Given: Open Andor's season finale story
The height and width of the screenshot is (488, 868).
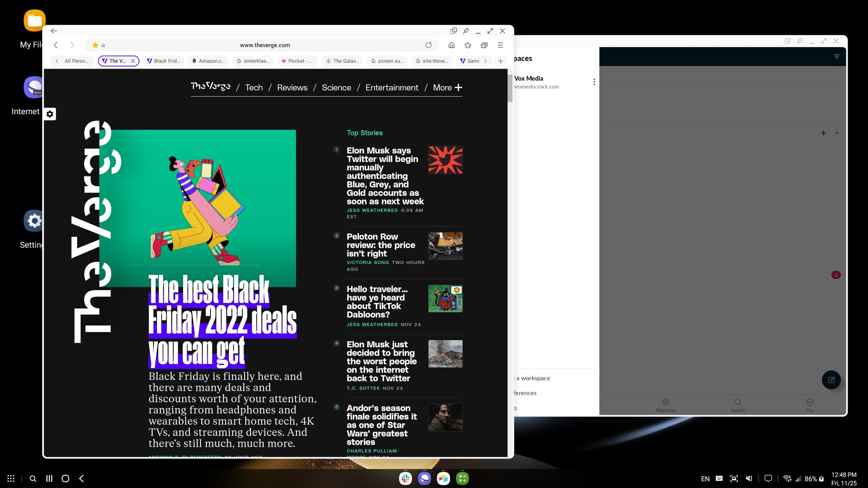Looking at the screenshot, I should [x=382, y=425].
